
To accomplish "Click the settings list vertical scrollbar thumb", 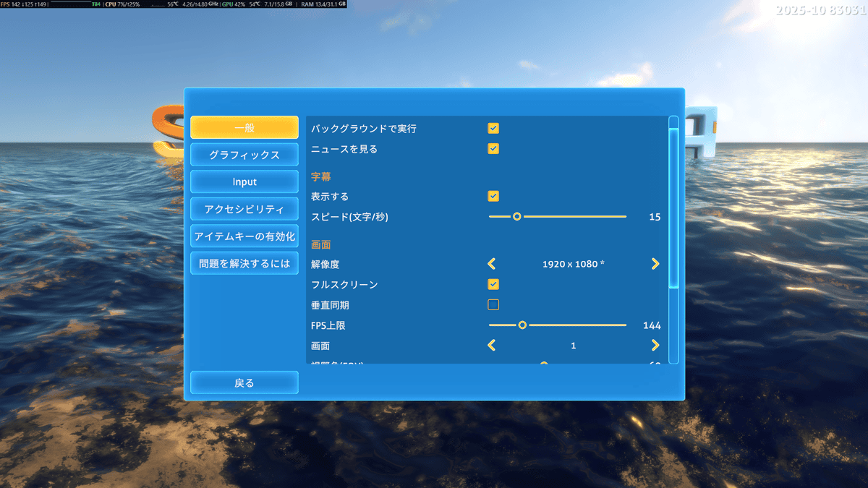I will tap(673, 208).
